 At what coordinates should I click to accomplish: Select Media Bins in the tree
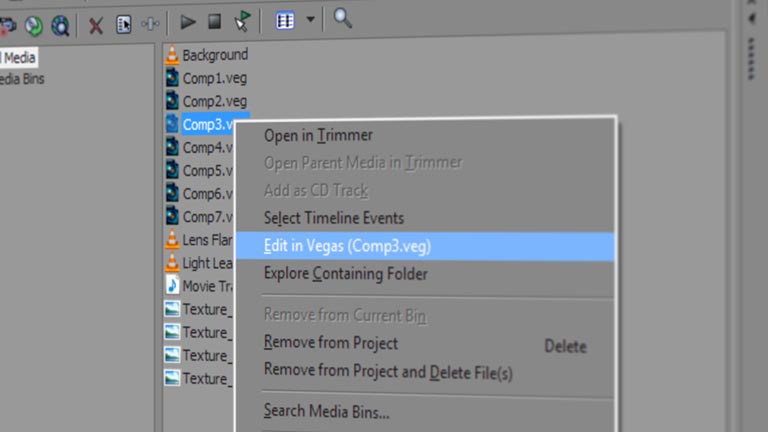(22, 79)
